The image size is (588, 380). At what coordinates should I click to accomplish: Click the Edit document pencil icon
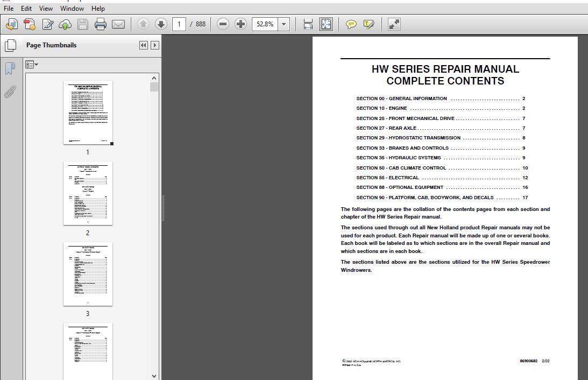(48, 24)
